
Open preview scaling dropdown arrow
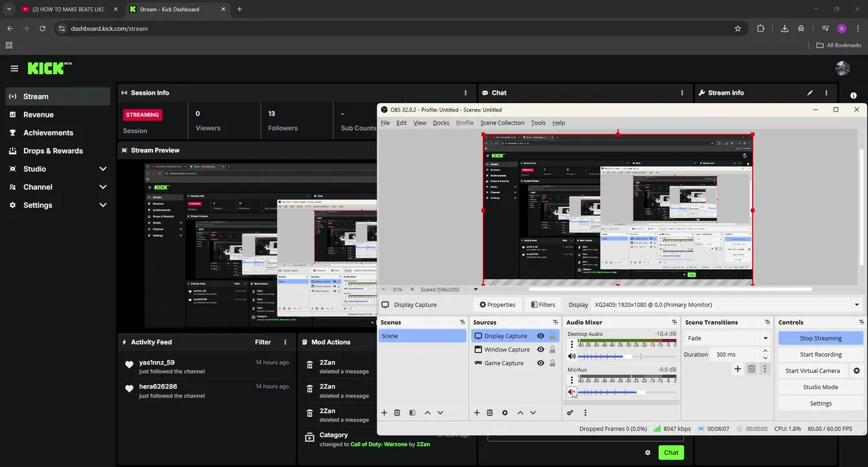(x=475, y=289)
